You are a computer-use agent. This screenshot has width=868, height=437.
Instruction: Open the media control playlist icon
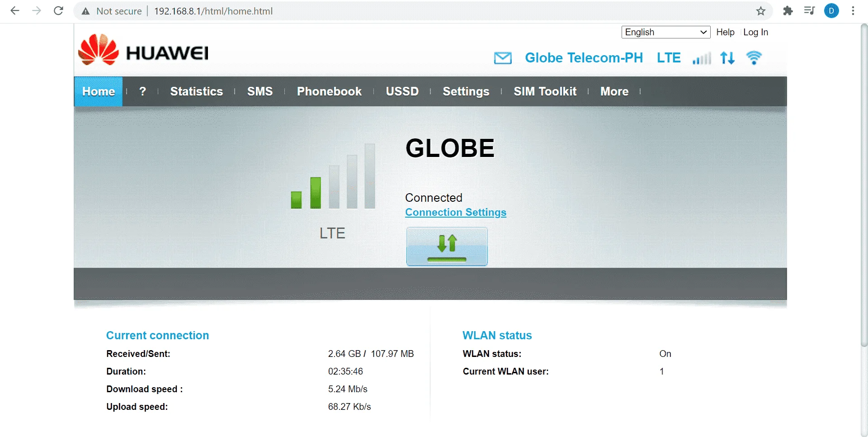(x=809, y=11)
